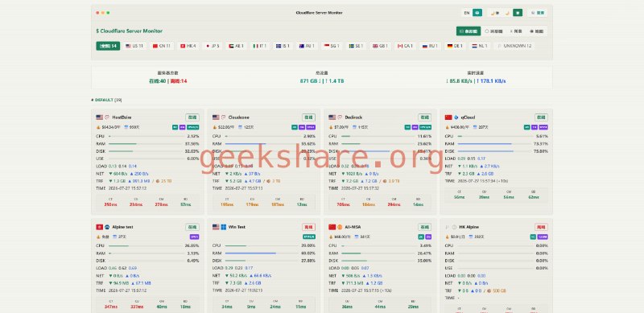Select the green highlighted card view mode
644x313 pixels.
coord(469,31)
